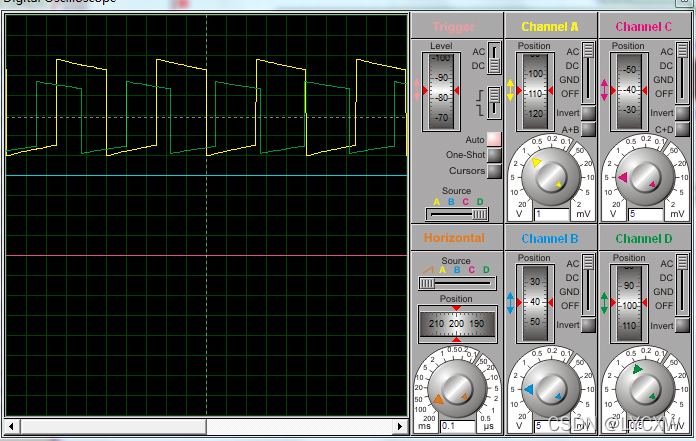This screenshot has width=696, height=441.
Task: Click the Horizontal Source selector slider
Action: click(457, 283)
